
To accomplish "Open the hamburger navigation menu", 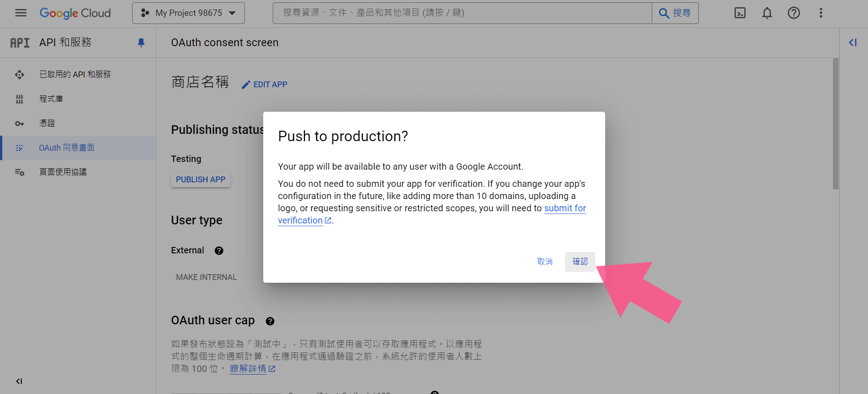I will tap(21, 13).
